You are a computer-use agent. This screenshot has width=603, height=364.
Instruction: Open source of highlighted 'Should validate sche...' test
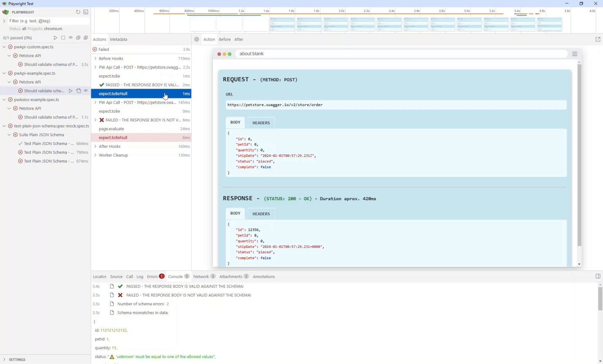(x=78, y=91)
